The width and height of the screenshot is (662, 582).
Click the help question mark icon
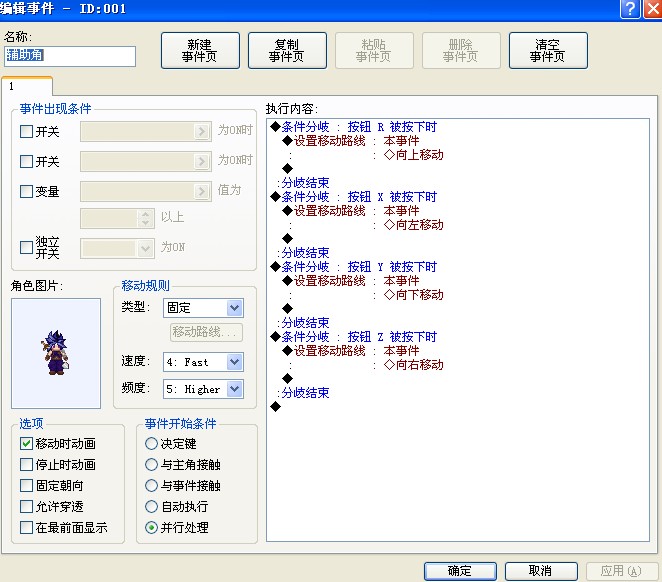629,9
